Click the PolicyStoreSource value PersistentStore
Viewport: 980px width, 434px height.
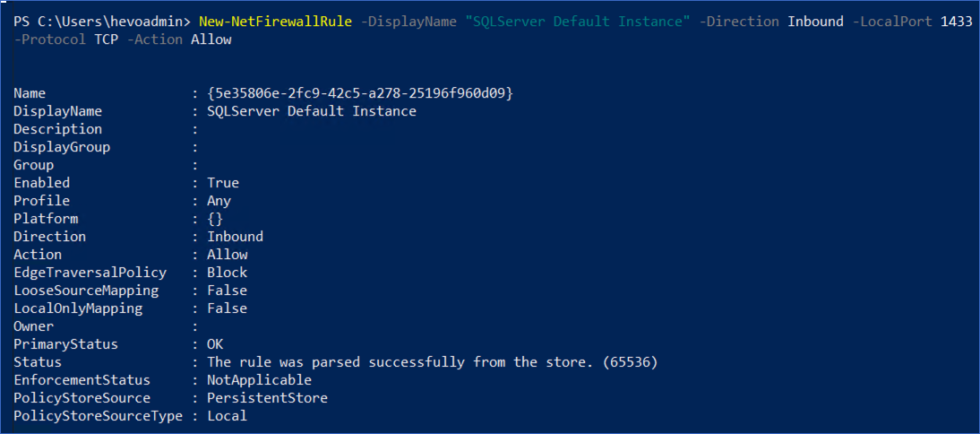[x=267, y=398]
